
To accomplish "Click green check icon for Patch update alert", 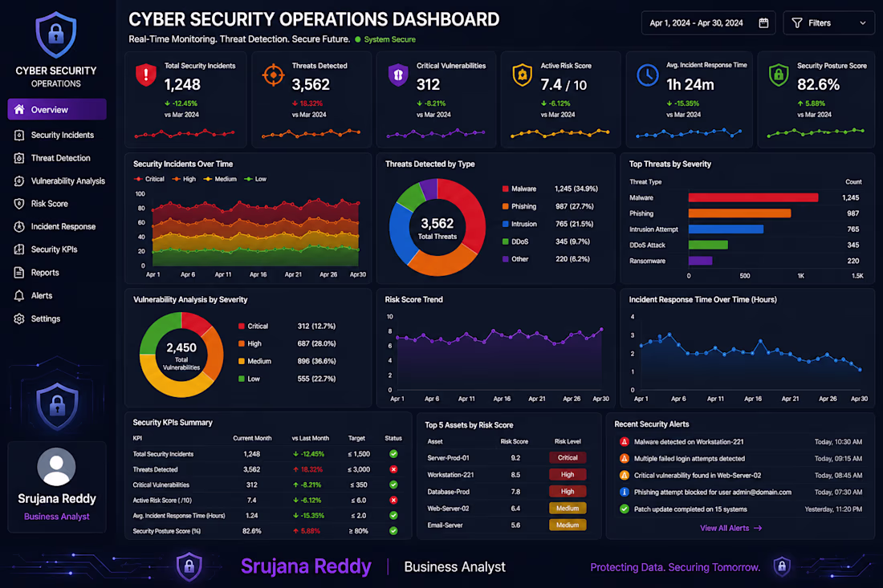I will coord(624,509).
